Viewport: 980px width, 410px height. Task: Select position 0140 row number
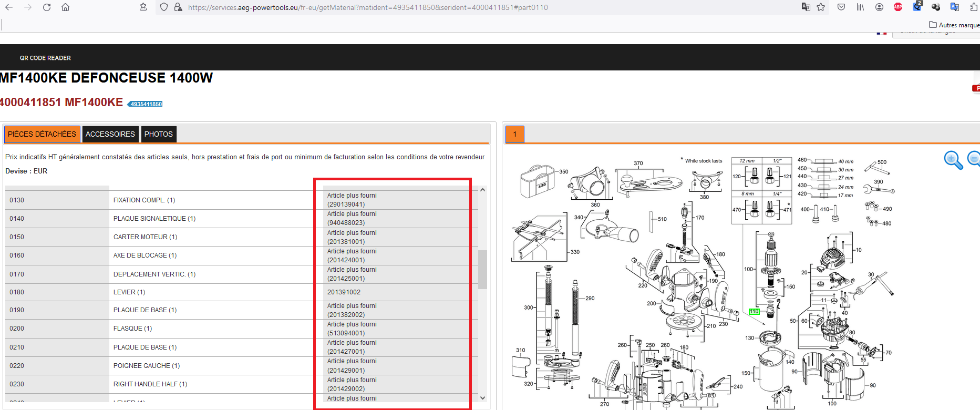pos(17,219)
